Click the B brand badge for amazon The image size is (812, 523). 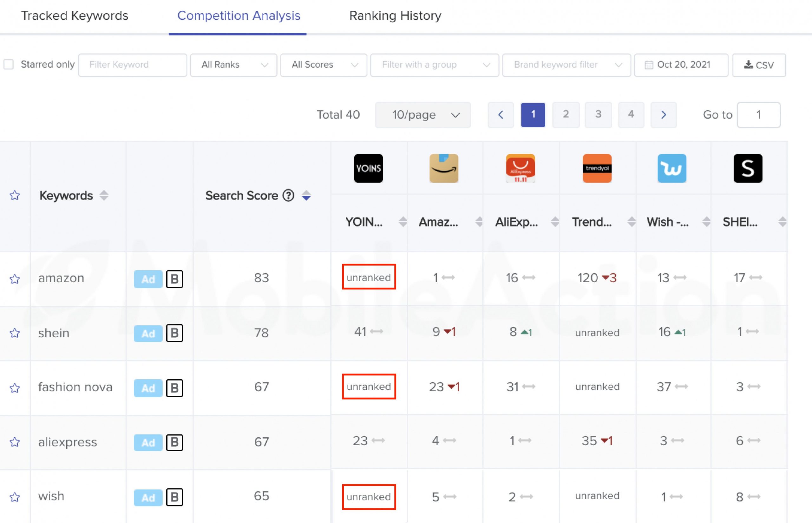point(174,279)
